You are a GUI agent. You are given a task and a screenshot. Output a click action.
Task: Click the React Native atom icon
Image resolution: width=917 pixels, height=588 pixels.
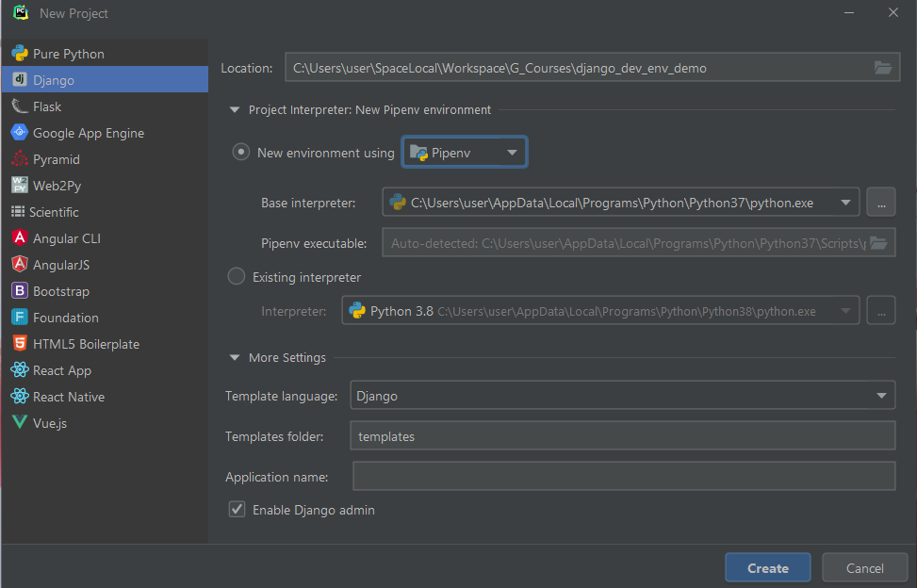click(19, 396)
